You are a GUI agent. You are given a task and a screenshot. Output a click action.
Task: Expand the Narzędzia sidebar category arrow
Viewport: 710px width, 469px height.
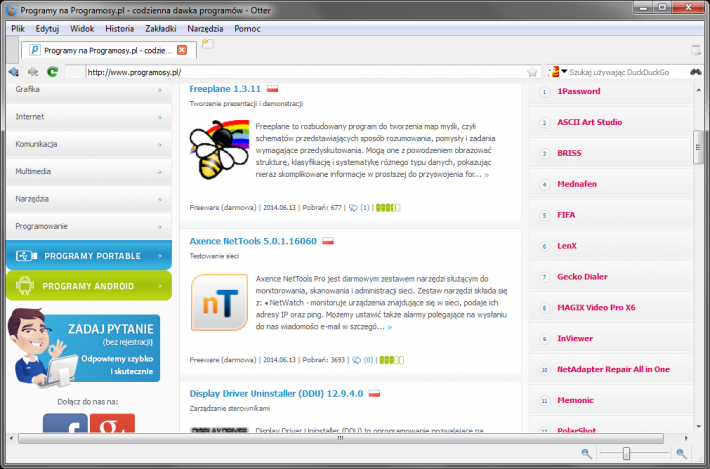coord(160,200)
